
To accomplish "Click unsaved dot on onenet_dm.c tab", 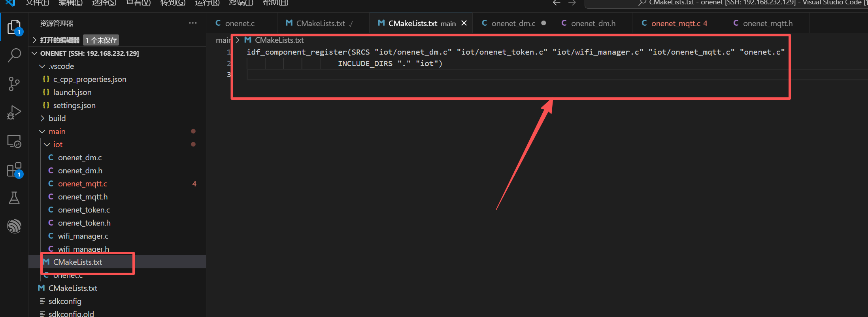I will pos(544,23).
